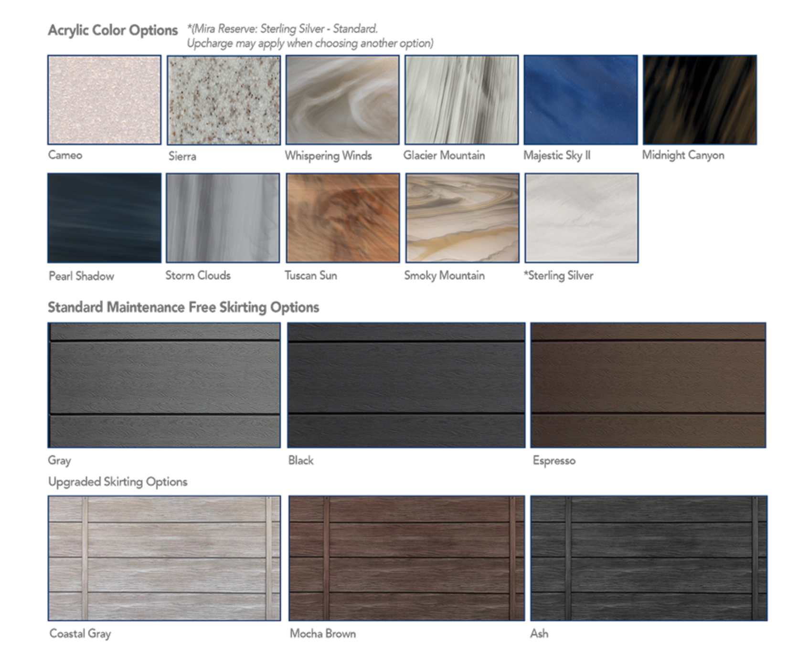Select the Cameo acrylic color swatch

pyautogui.click(x=105, y=100)
